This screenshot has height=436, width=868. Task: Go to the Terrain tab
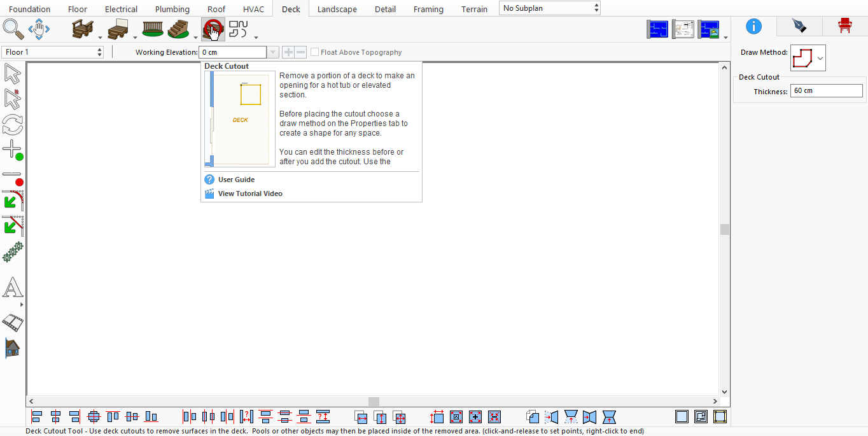click(475, 9)
